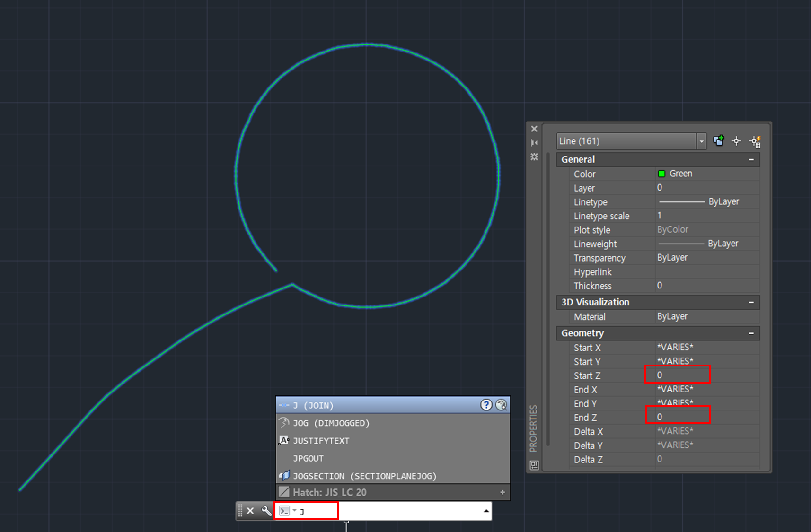Click the Start Y *VARIES* value
Screen dimensions: 811x532
tap(707, 361)
